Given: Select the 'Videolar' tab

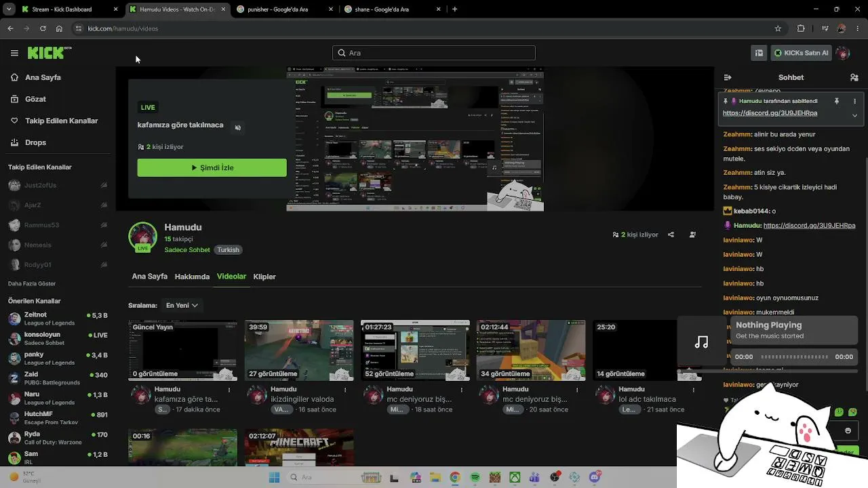Looking at the screenshot, I should [x=231, y=277].
